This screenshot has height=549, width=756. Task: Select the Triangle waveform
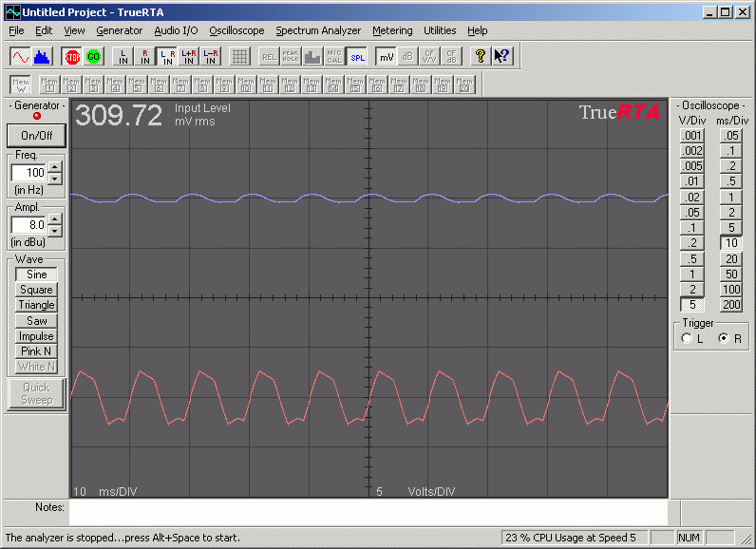click(x=37, y=305)
